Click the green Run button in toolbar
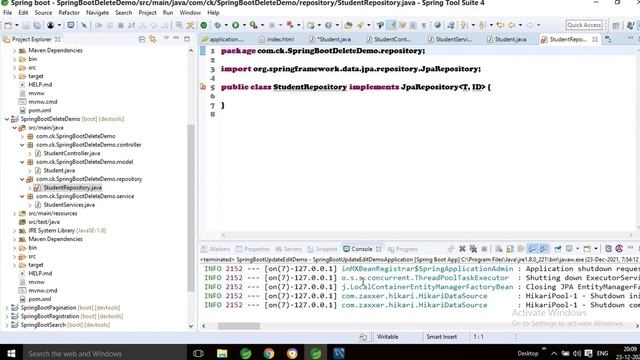 tap(236, 25)
